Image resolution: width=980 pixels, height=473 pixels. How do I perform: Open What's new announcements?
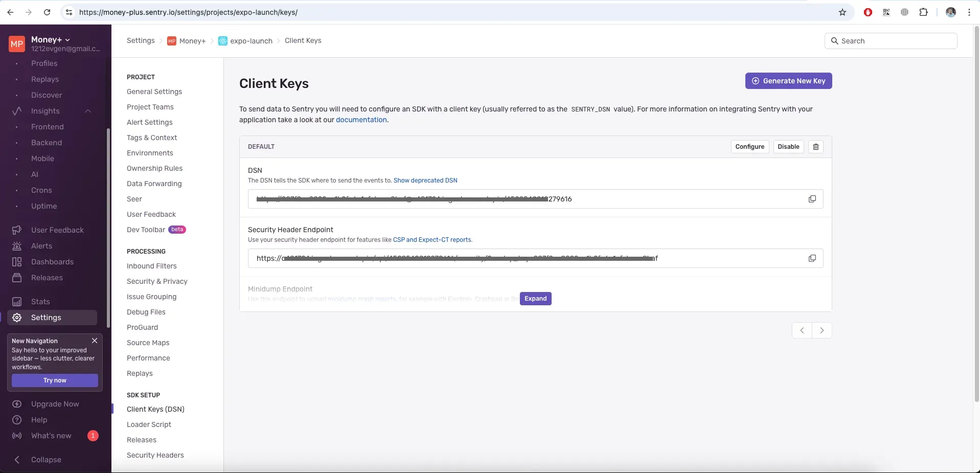(x=52, y=436)
